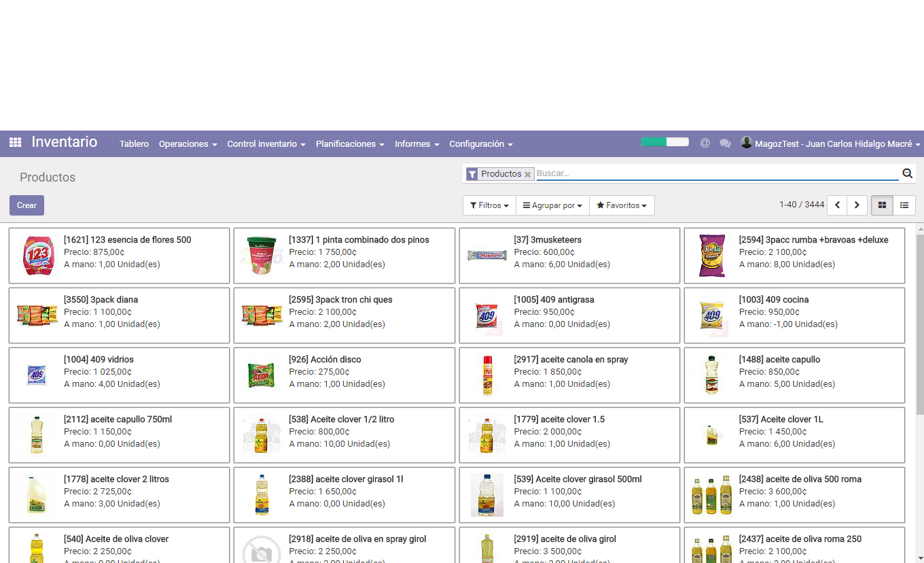The image size is (924, 563).
Task: Open the 3pacc rumba chips thumbnail
Action: point(712,256)
